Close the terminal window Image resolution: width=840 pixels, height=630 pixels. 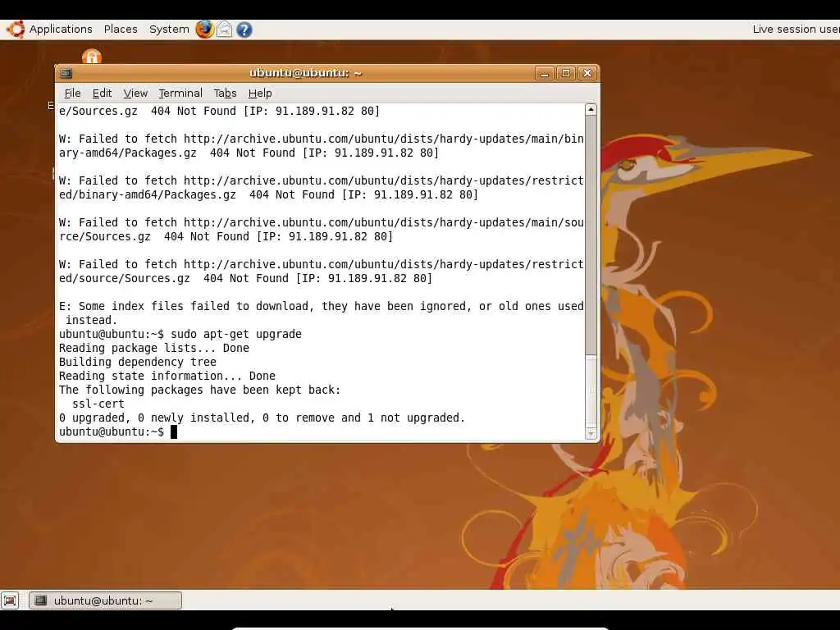pos(587,73)
